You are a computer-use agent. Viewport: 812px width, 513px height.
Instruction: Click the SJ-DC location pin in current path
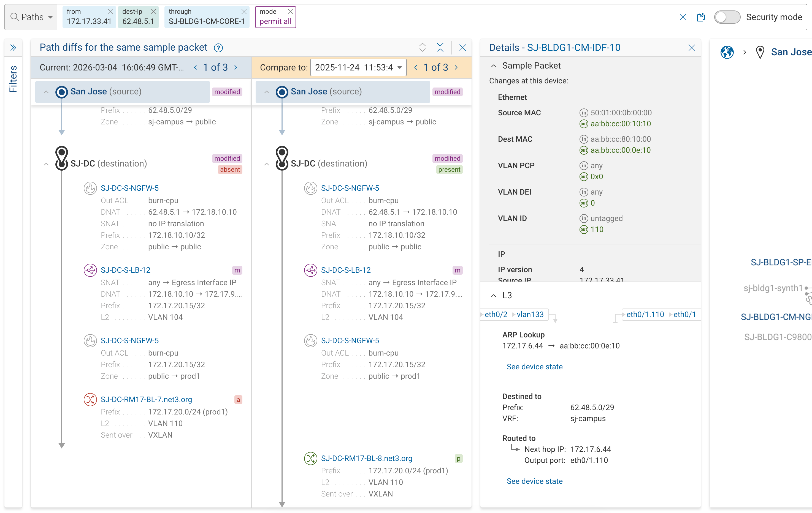coord(62,158)
